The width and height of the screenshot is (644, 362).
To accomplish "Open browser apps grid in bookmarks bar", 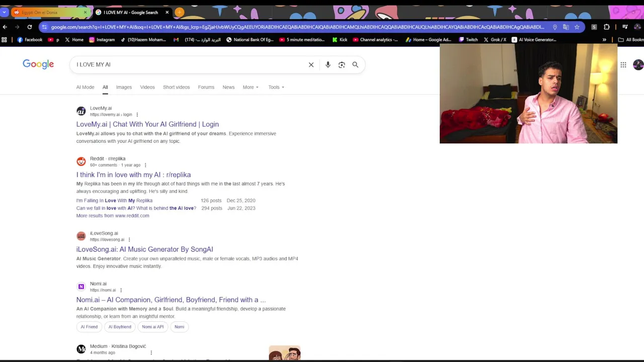I will coord(5,40).
